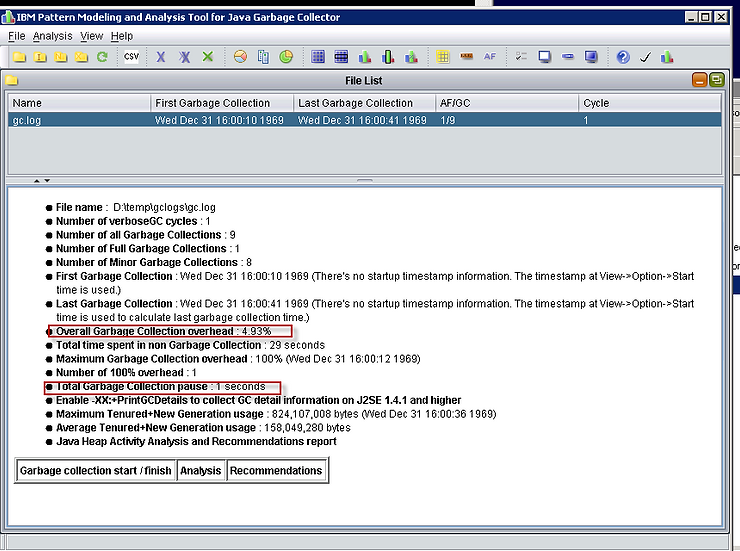Image resolution: width=740 pixels, height=551 pixels.
Task: Click the Java Heap Activity Analysis and Recommendations report line
Action: coord(196,442)
